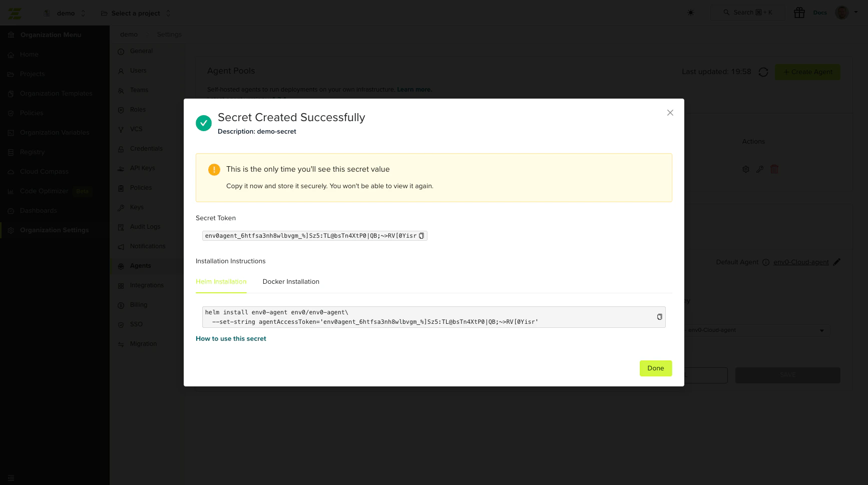868x485 pixels.
Task: Delete the agent using the red trash icon
Action: 774,169
